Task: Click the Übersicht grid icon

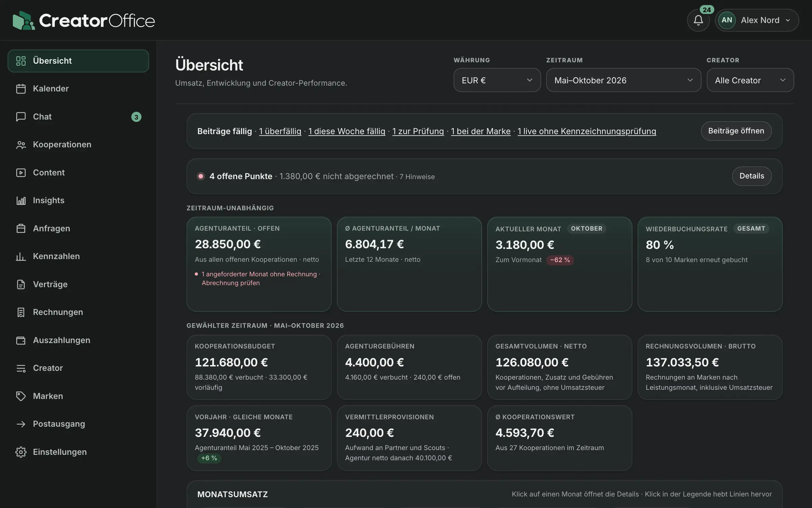Action: click(21, 61)
